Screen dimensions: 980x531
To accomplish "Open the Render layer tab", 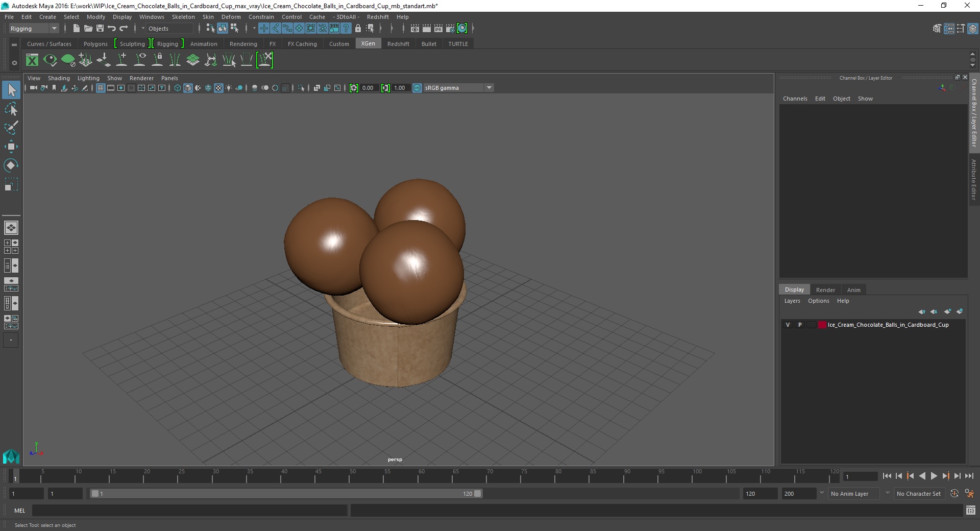I will click(825, 290).
